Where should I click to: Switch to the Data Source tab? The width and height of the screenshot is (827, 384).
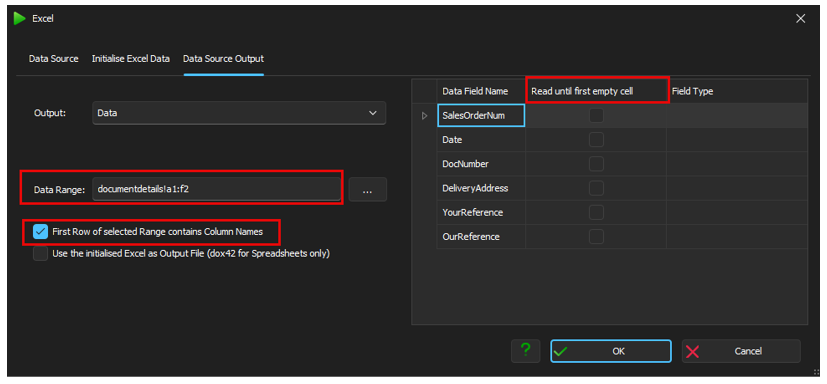point(54,59)
